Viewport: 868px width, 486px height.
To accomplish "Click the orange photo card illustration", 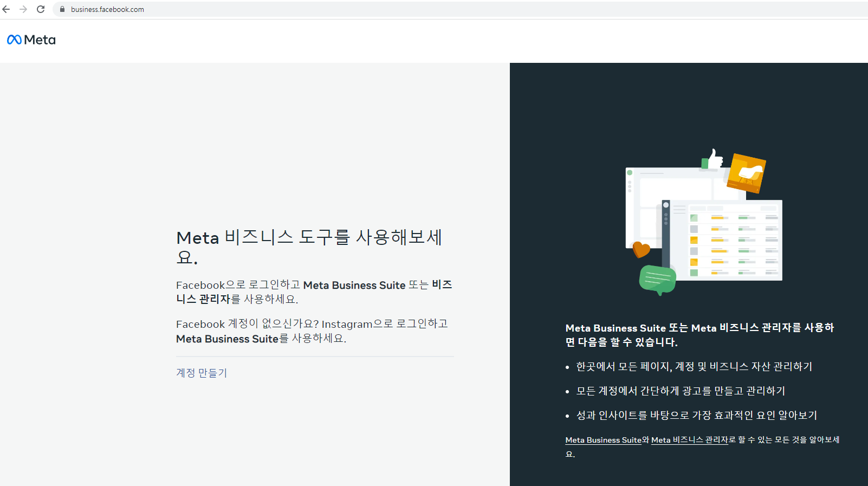I will coord(746,173).
